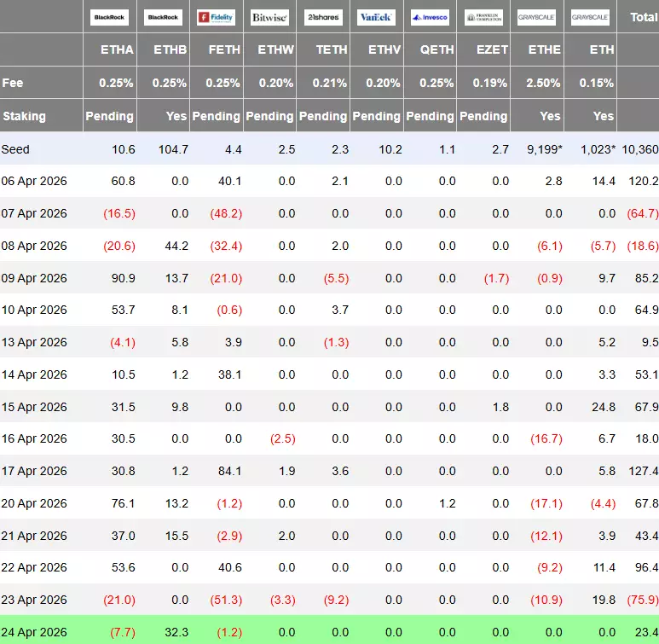The height and width of the screenshot is (644, 659).
Task: Click the VanEck logo
Action: coord(376,17)
